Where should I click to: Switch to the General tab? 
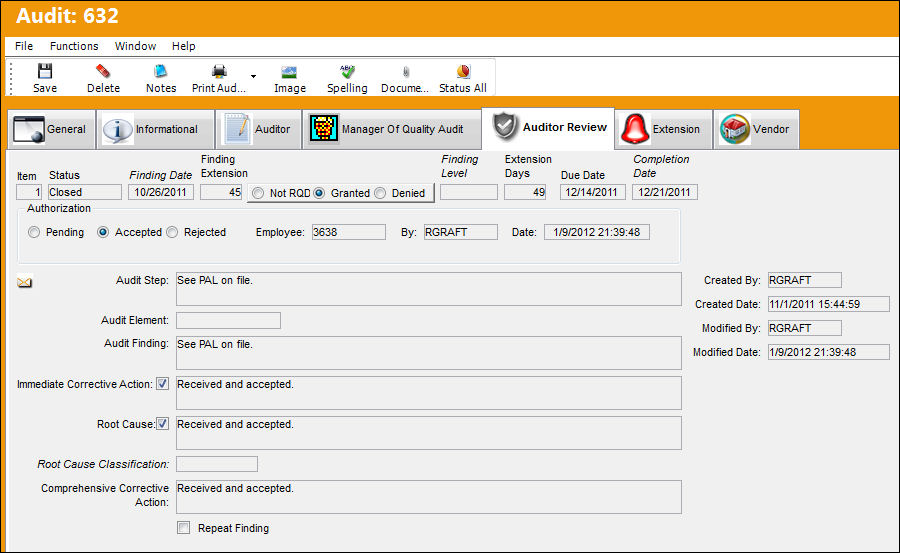click(51, 129)
